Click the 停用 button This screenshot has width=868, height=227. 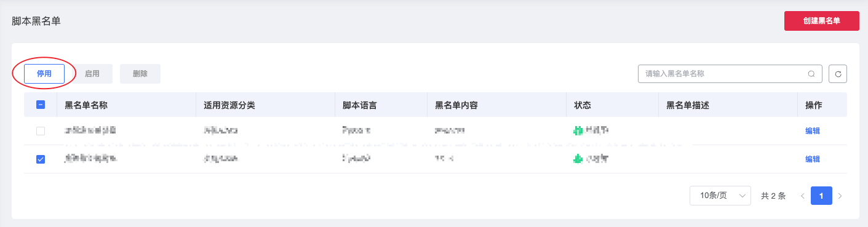click(44, 74)
